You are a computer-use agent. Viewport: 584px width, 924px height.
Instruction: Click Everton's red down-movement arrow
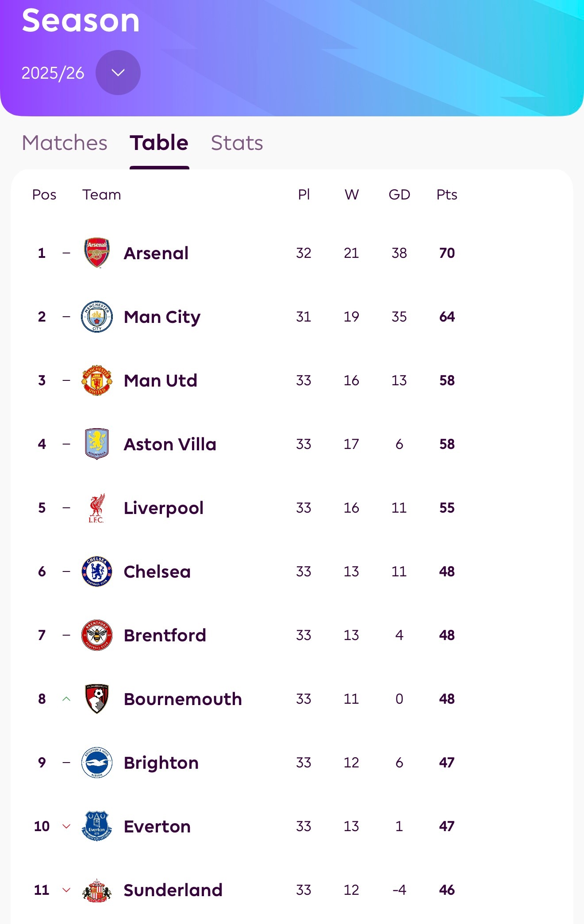[66, 826]
